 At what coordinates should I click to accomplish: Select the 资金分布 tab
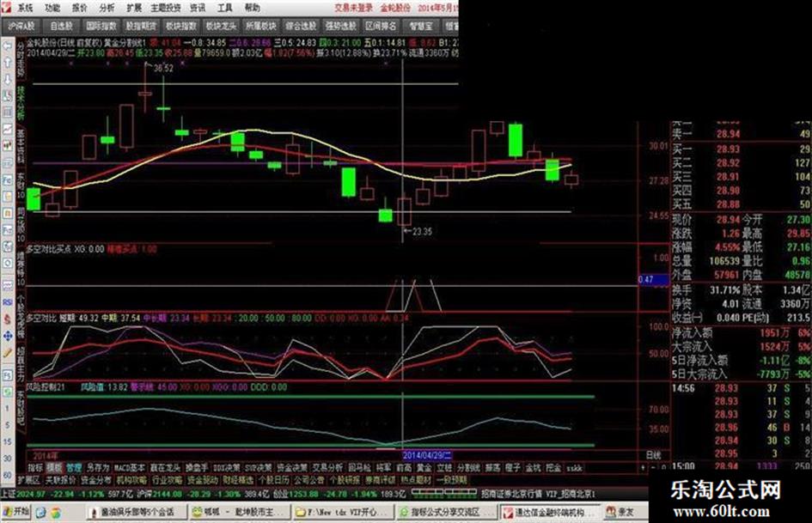pyautogui.click(x=95, y=480)
